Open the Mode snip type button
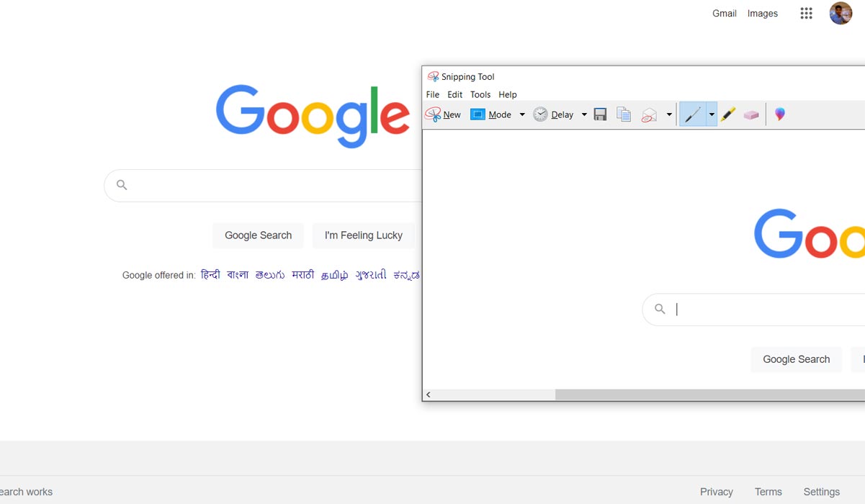The height and width of the screenshot is (504, 865). pyautogui.click(x=490, y=114)
